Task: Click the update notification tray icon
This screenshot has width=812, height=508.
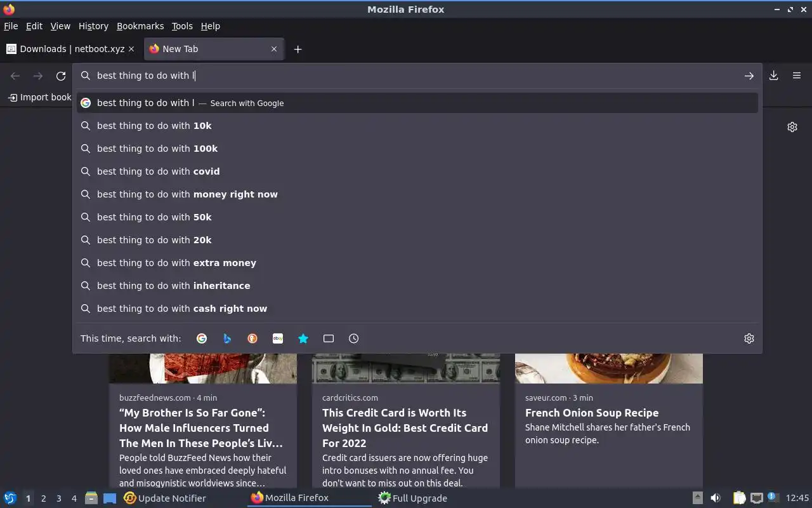Action: click(773, 497)
